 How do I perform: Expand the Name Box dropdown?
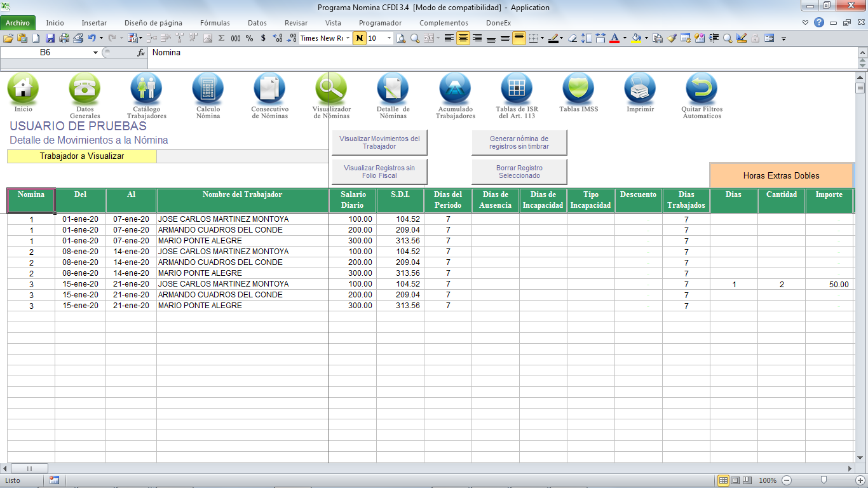pyautogui.click(x=95, y=53)
